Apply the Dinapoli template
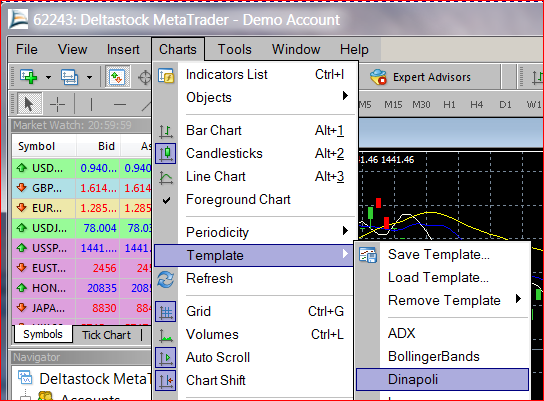 (443, 379)
